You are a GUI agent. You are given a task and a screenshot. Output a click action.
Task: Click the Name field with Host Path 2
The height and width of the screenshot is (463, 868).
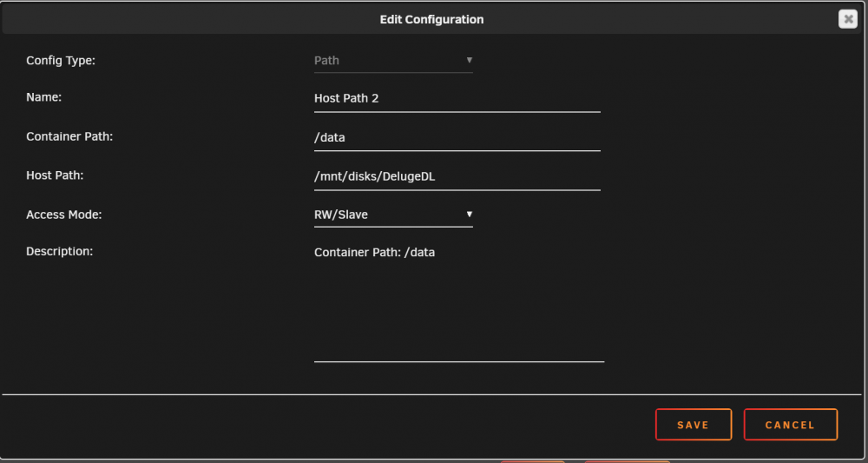pyautogui.click(x=457, y=98)
